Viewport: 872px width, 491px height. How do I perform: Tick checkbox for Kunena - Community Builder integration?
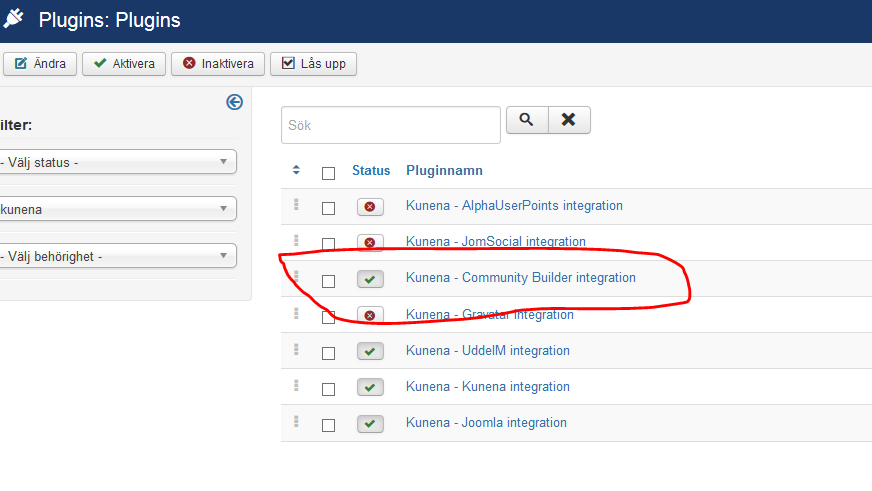point(328,281)
